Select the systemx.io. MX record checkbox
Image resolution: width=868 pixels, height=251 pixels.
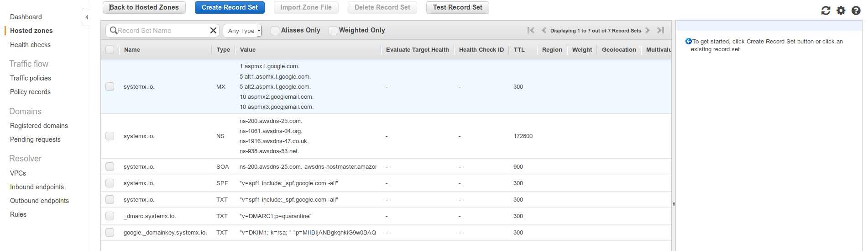tap(110, 86)
